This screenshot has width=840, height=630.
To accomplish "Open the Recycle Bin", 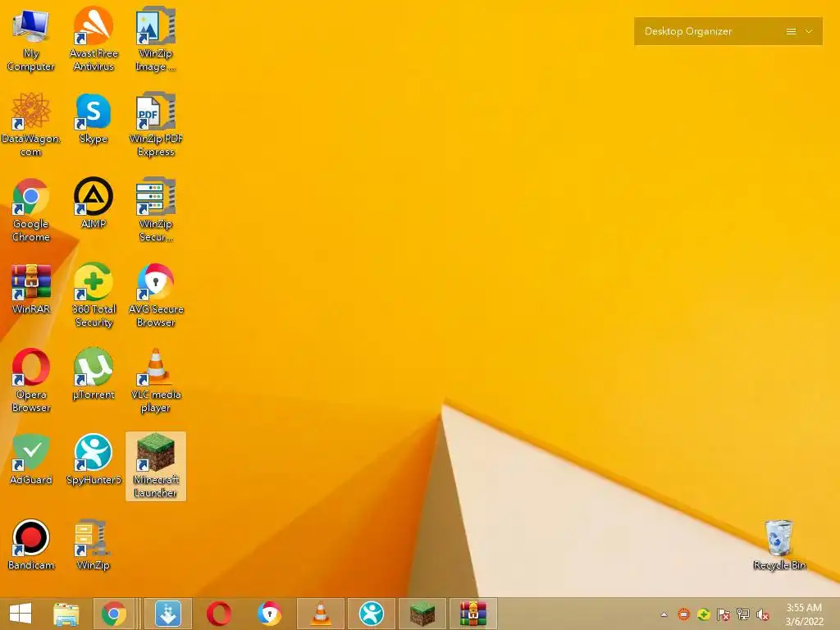I will pyautogui.click(x=779, y=545).
